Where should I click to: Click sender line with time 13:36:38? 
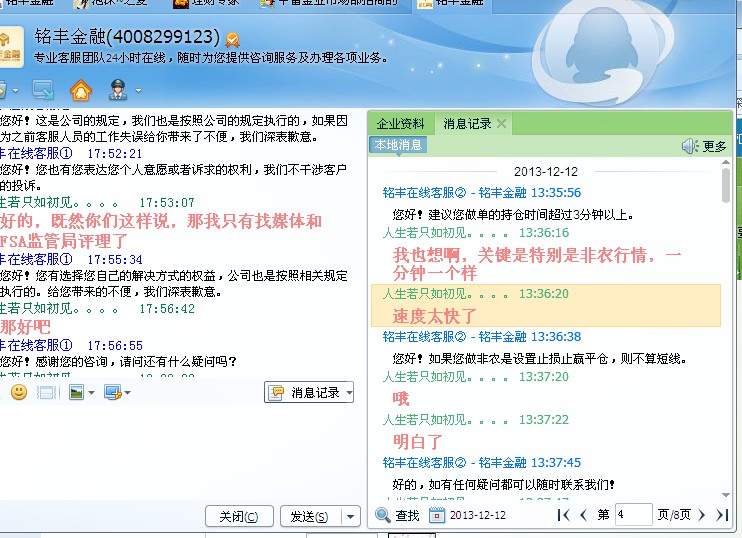482,336
